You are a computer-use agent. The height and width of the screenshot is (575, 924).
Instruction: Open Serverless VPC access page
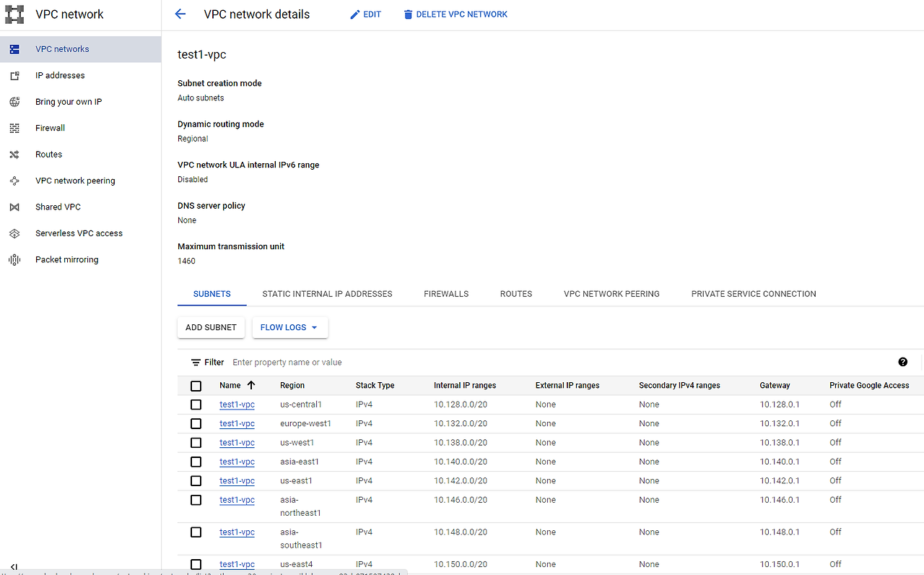(x=80, y=233)
